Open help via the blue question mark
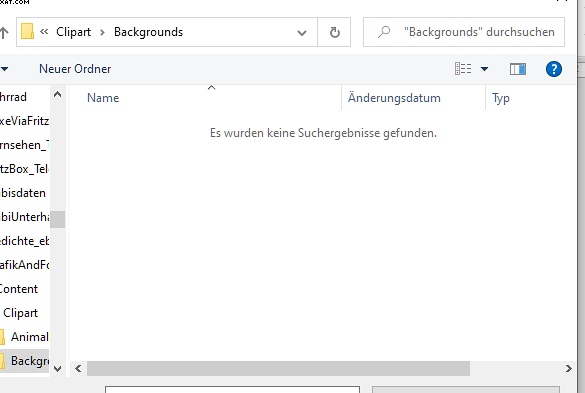Image resolution: width=585 pixels, height=393 pixels. pos(554,69)
